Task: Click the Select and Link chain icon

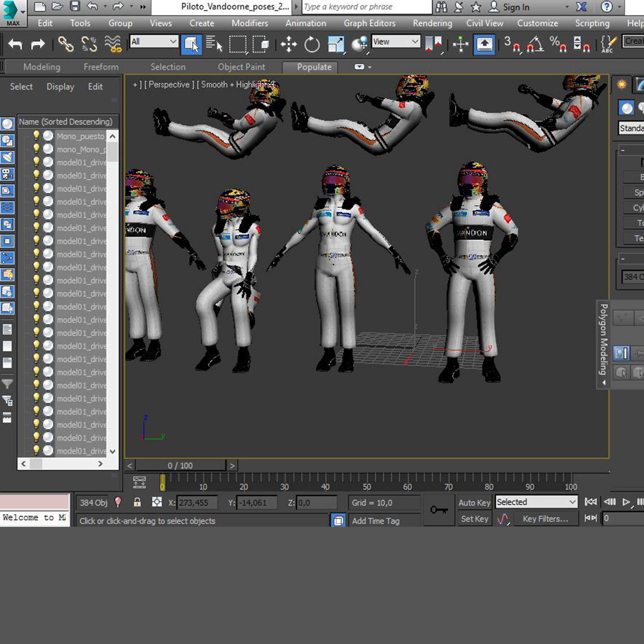Action: coord(66,44)
